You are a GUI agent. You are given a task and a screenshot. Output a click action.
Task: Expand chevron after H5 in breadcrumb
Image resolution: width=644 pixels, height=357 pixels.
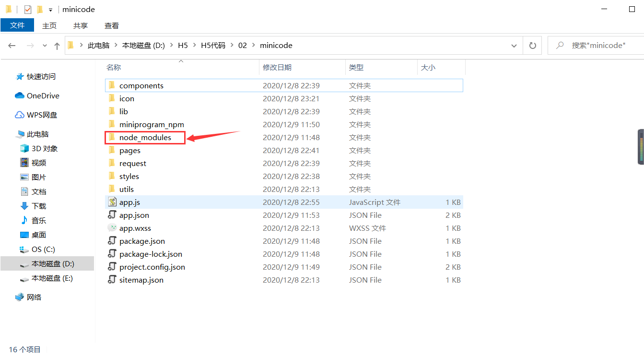[194, 46]
